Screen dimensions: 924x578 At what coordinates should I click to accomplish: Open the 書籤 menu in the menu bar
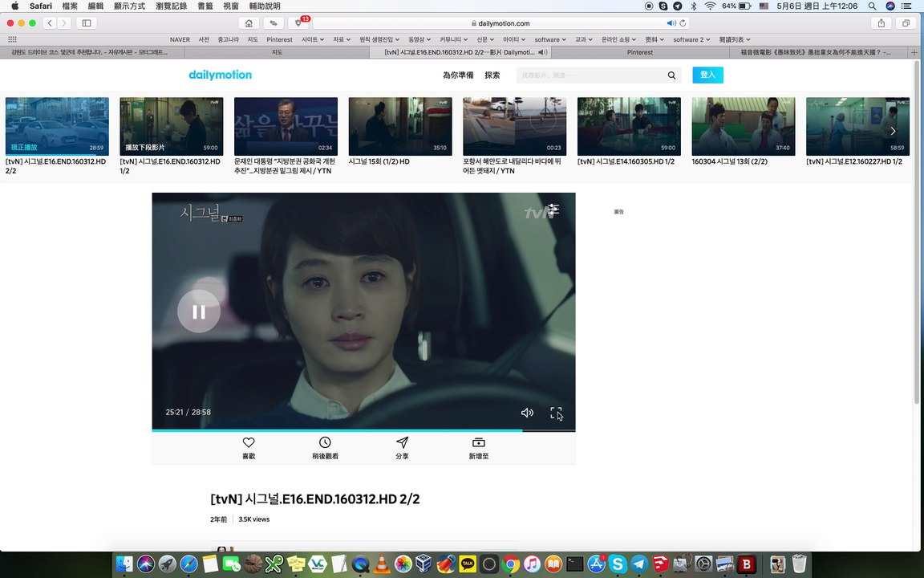coord(205,6)
